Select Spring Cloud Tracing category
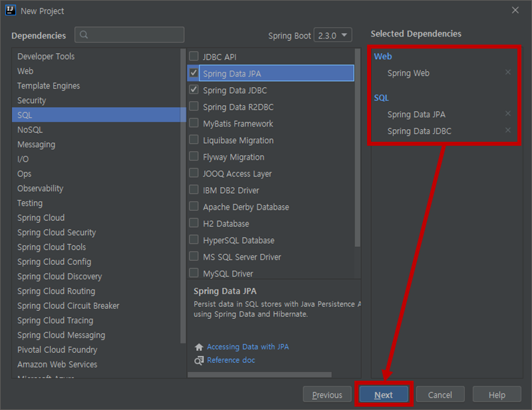 tap(96, 320)
